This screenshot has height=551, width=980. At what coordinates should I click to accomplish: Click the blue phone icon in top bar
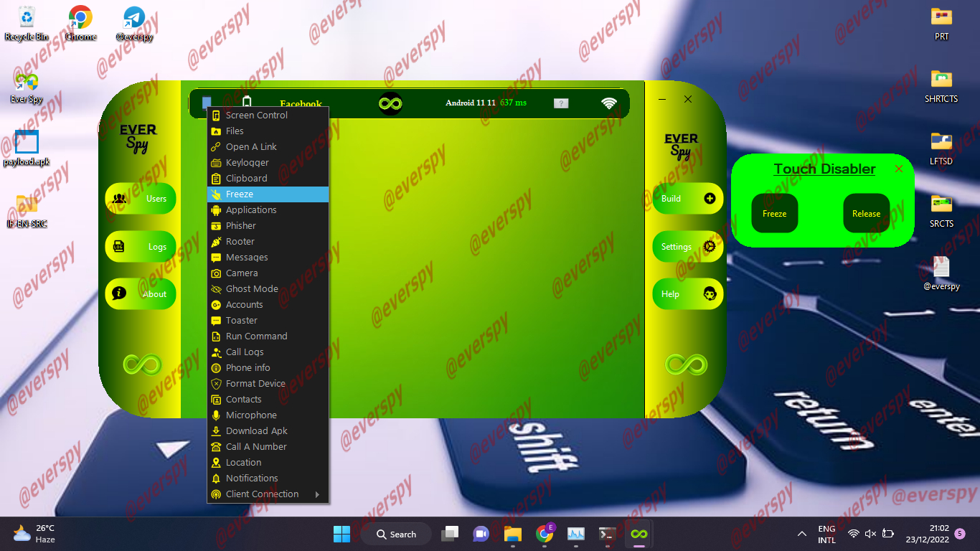tap(207, 103)
